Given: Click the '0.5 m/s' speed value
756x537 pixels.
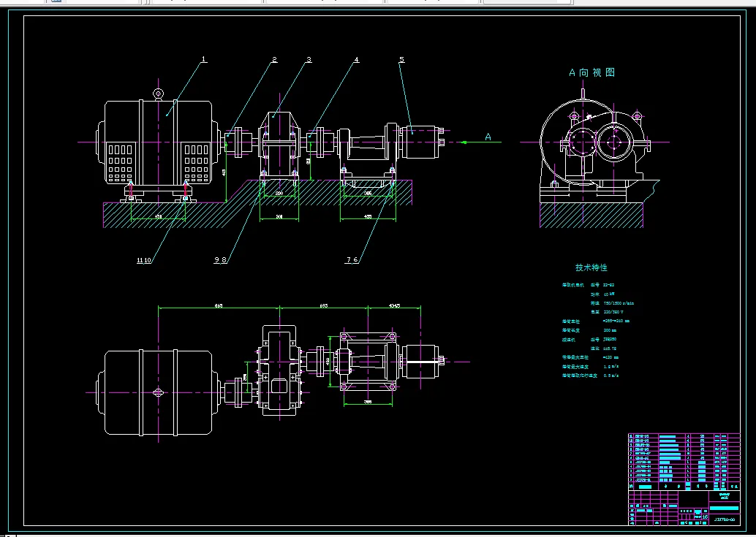Looking at the screenshot, I should click(611, 376).
